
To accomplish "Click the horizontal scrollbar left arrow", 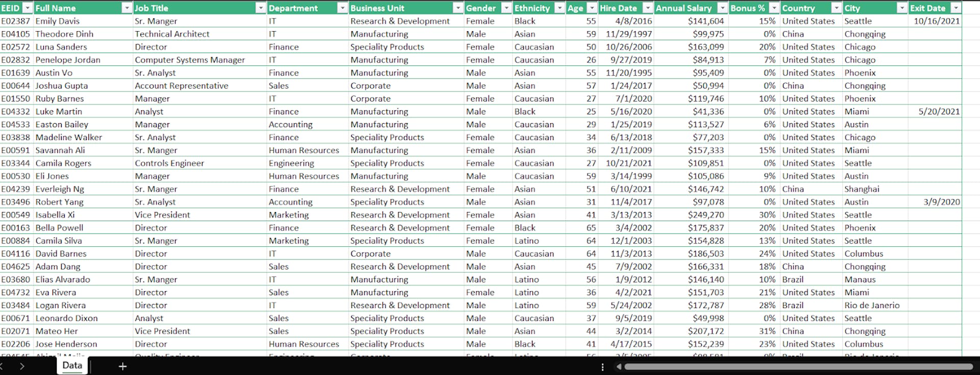I will [619, 366].
